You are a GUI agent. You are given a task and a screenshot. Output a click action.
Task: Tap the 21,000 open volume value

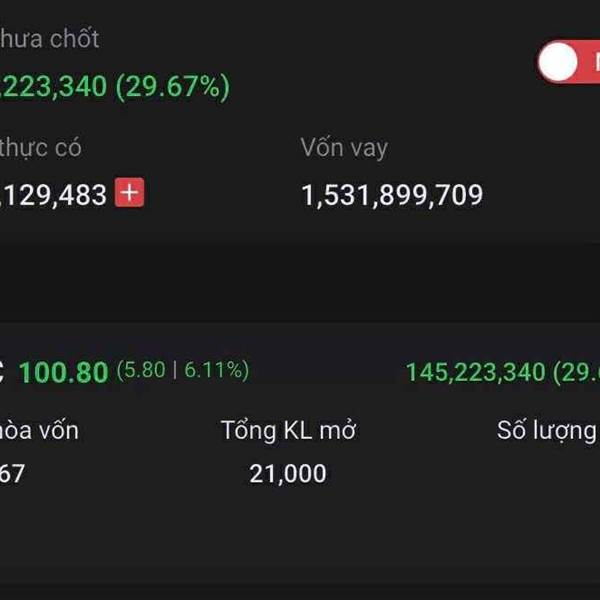click(x=288, y=474)
